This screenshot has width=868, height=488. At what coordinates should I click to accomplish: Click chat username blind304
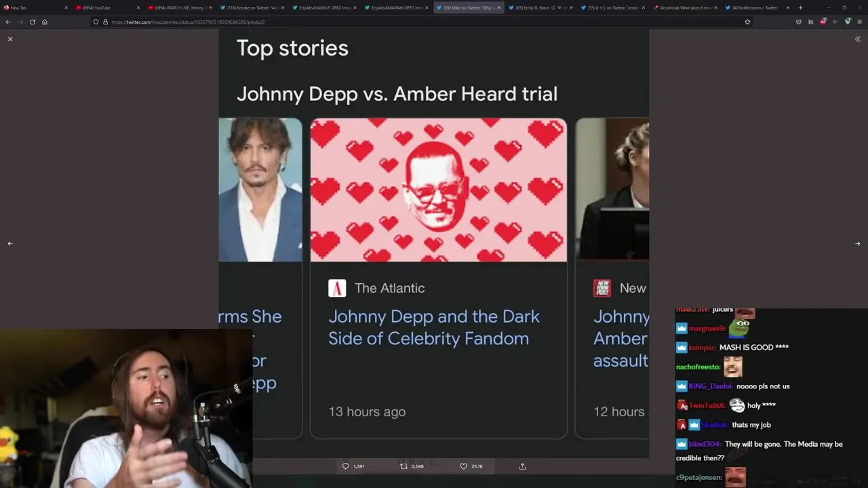point(705,444)
